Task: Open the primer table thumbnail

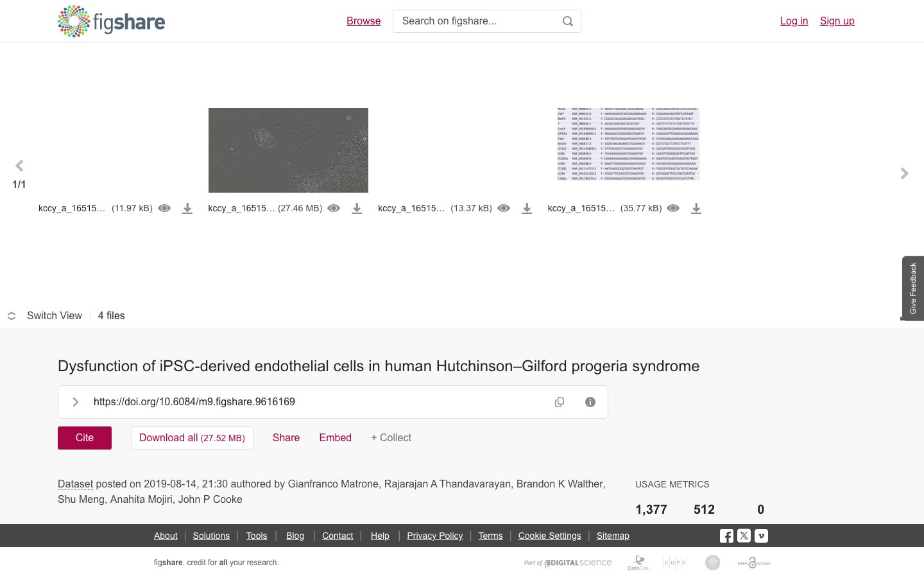Action: point(628,144)
